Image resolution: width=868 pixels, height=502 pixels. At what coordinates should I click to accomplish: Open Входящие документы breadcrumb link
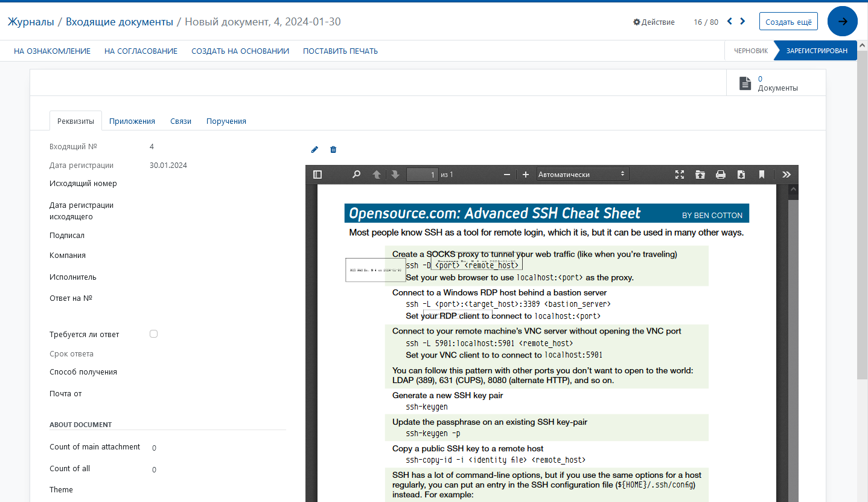[120, 22]
